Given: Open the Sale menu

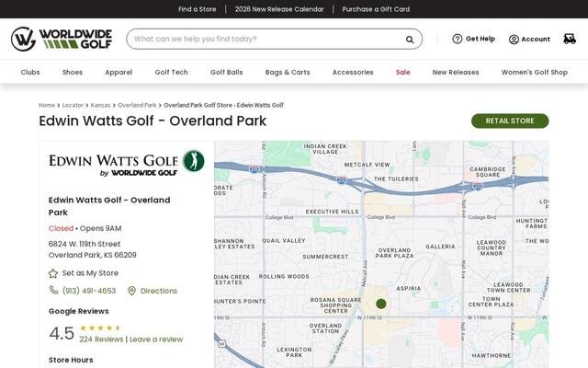Looking at the screenshot, I should [403, 72].
